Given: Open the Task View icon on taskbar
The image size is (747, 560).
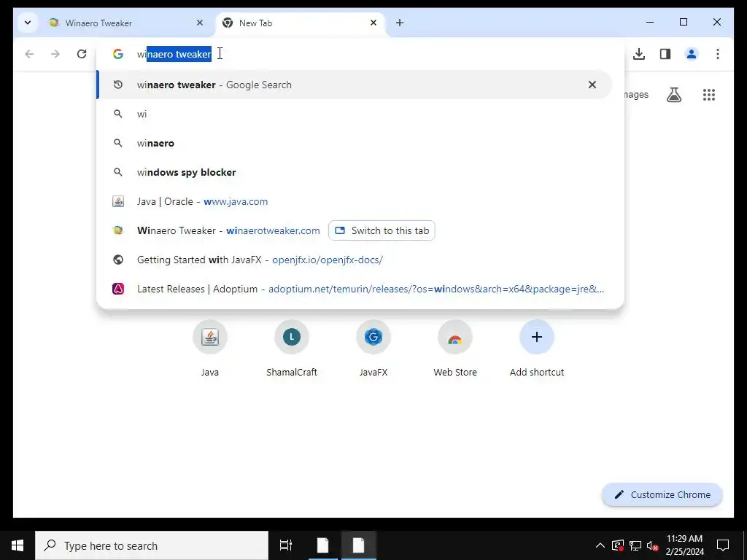Looking at the screenshot, I should pos(286,545).
